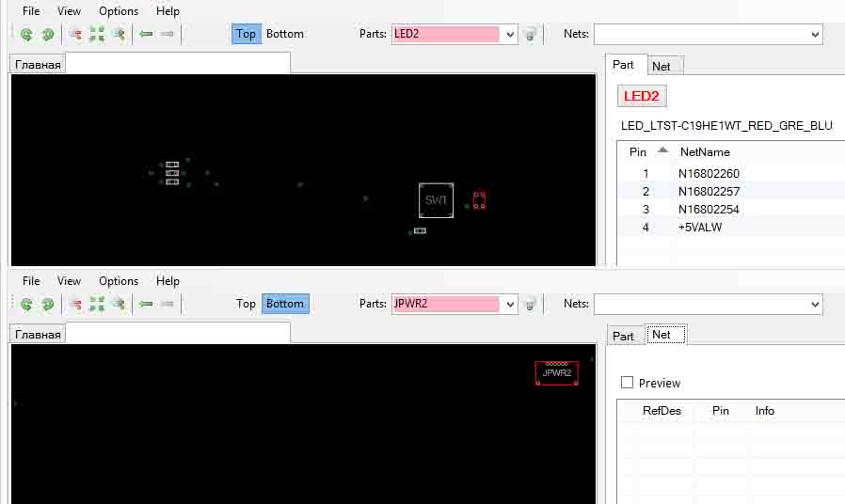
Task: Switch the lower window to the Top side
Action: 246,304
